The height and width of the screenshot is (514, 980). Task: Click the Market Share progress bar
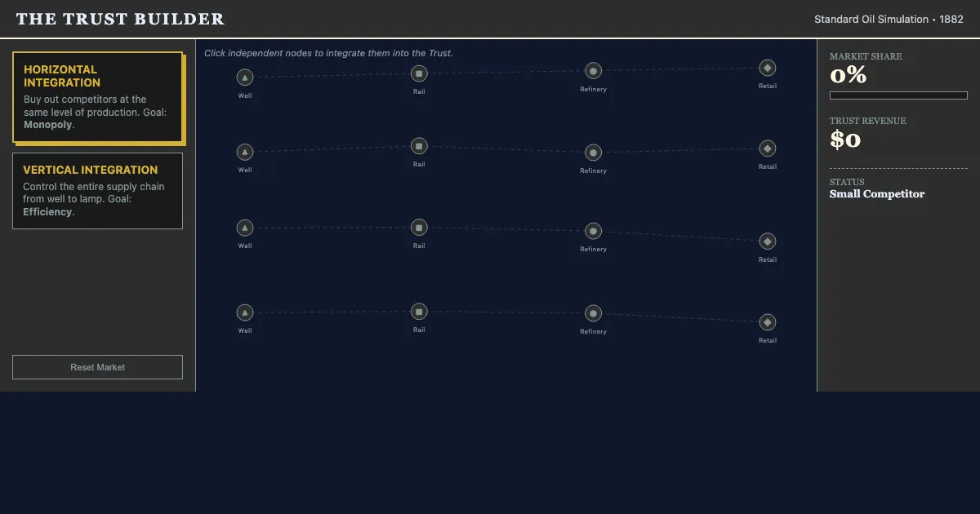tap(898, 95)
